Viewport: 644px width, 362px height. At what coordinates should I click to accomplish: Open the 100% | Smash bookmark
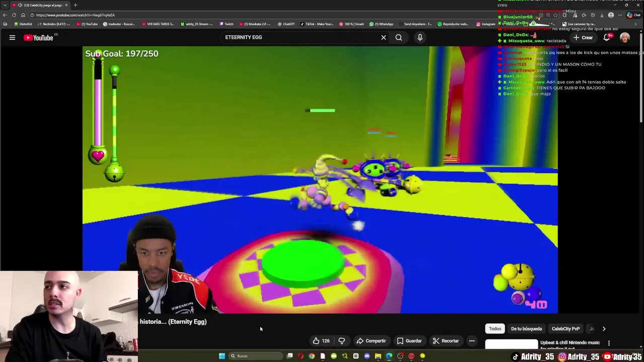point(352,24)
